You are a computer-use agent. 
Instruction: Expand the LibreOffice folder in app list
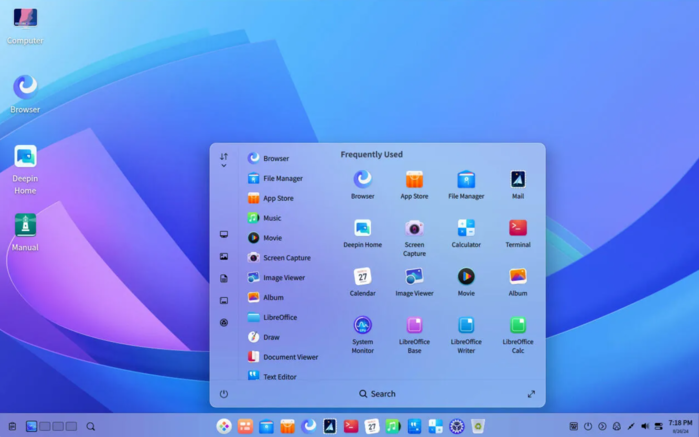coord(279,317)
